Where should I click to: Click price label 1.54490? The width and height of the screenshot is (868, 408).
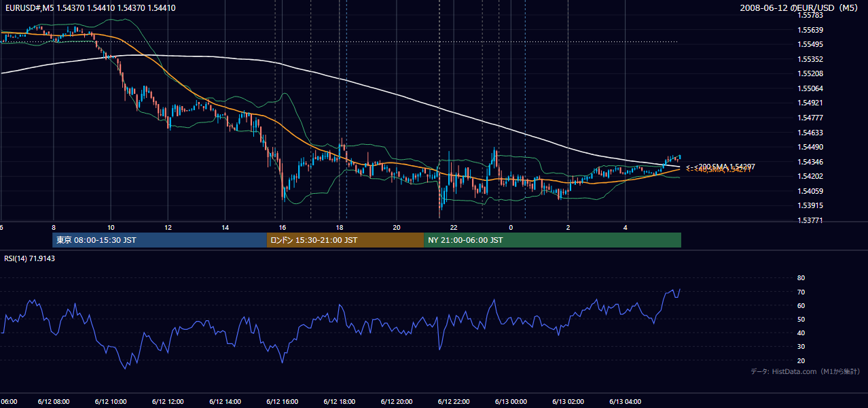(x=810, y=147)
